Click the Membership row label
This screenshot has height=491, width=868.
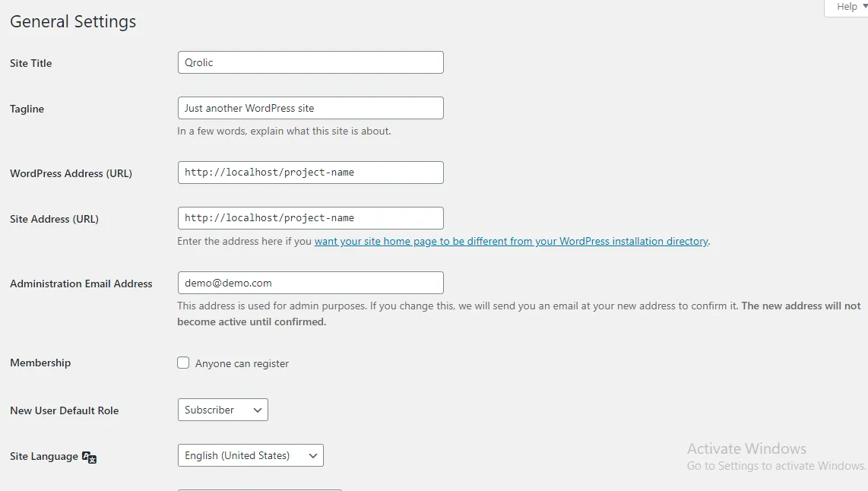[x=40, y=363]
